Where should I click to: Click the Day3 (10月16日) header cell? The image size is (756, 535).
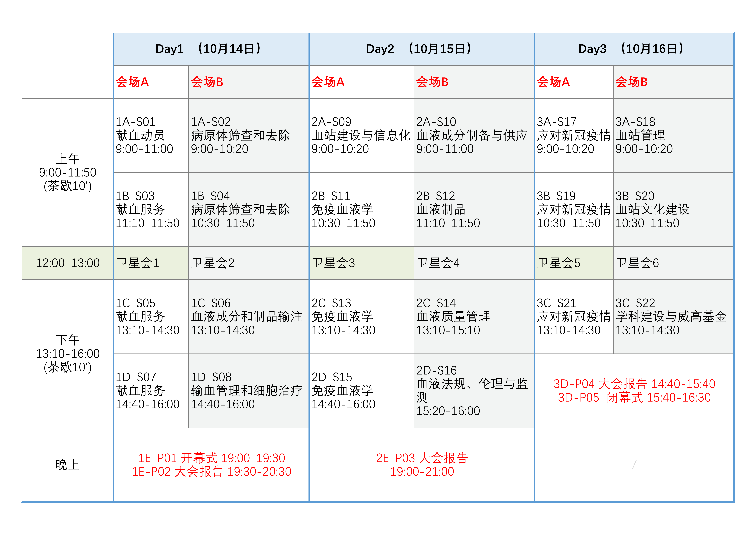coord(634,49)
